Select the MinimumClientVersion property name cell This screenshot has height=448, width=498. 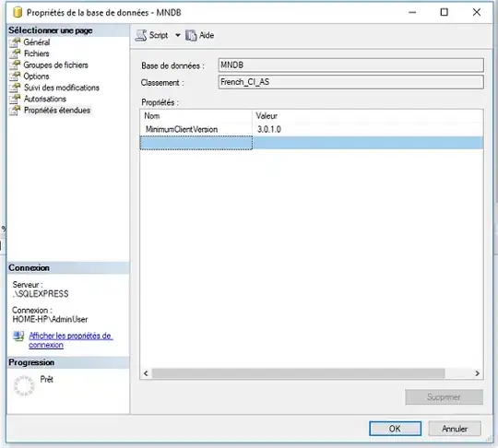196,129
